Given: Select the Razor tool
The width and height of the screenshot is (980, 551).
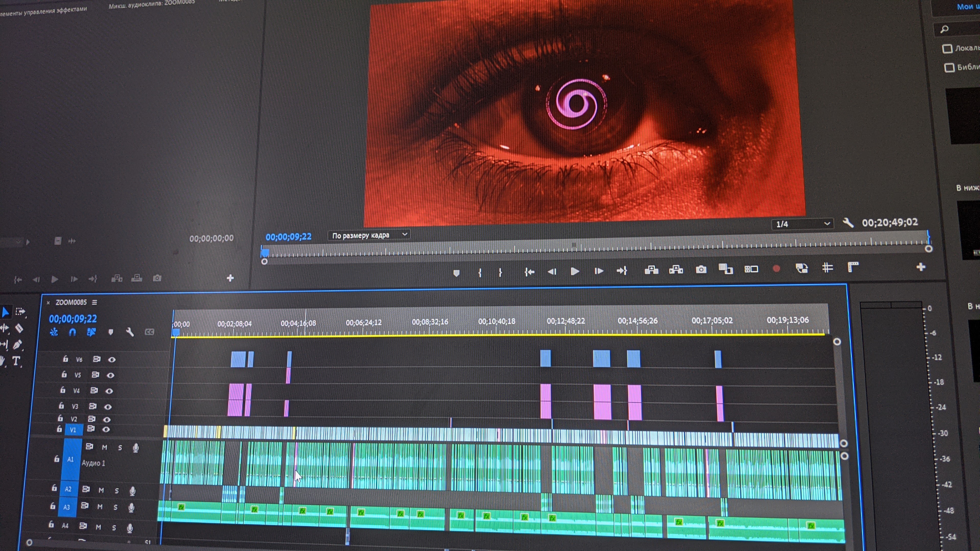Looking at the screenshot, I should 19,328.
